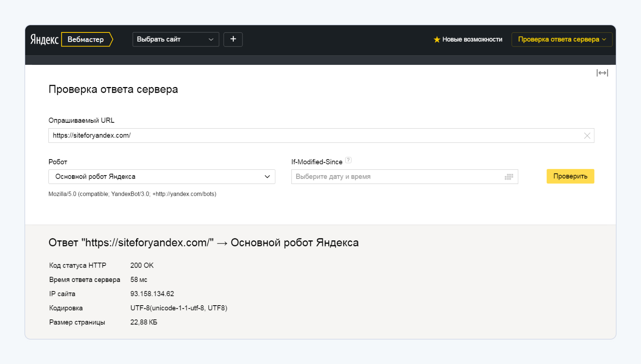641x364 pixels.
Task: Open the calendar grid date picker icon
Action: (x=509, y=177)
